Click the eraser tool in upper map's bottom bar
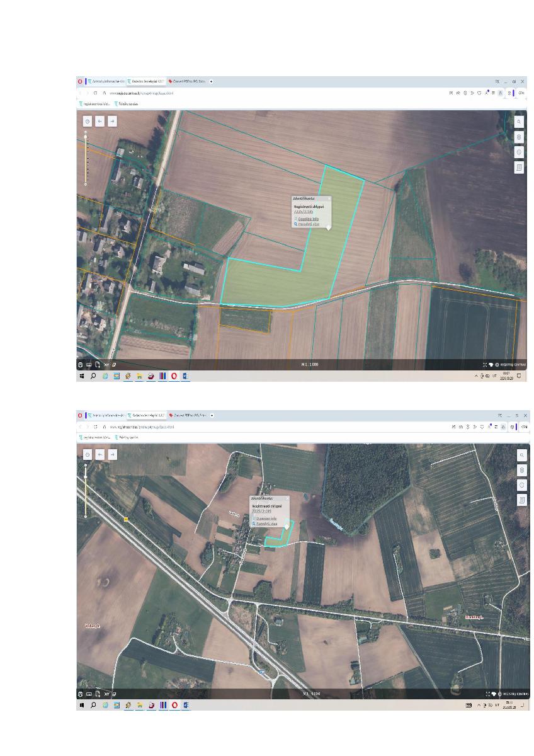 pyautogui.click(x=115, y=365)
